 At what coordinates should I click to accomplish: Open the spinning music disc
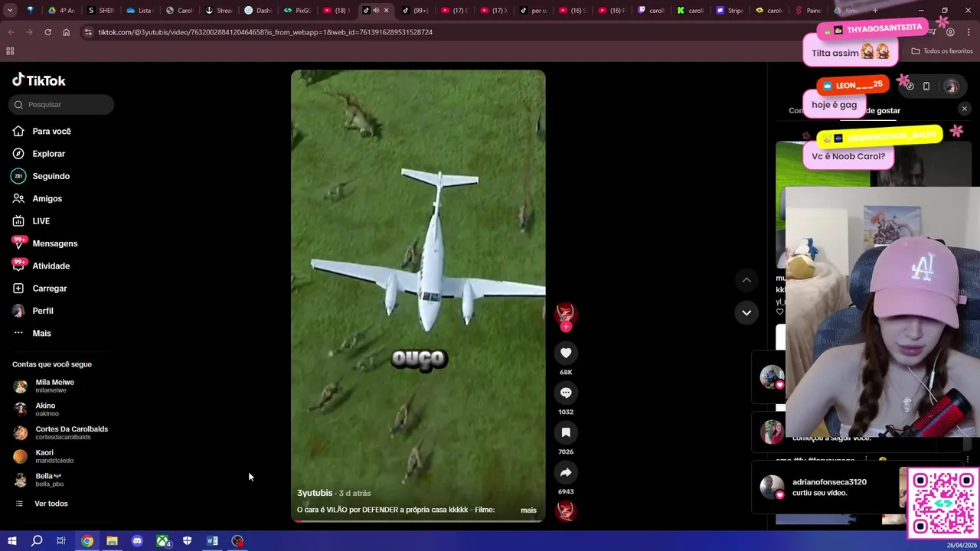click(x=566, y=510)
